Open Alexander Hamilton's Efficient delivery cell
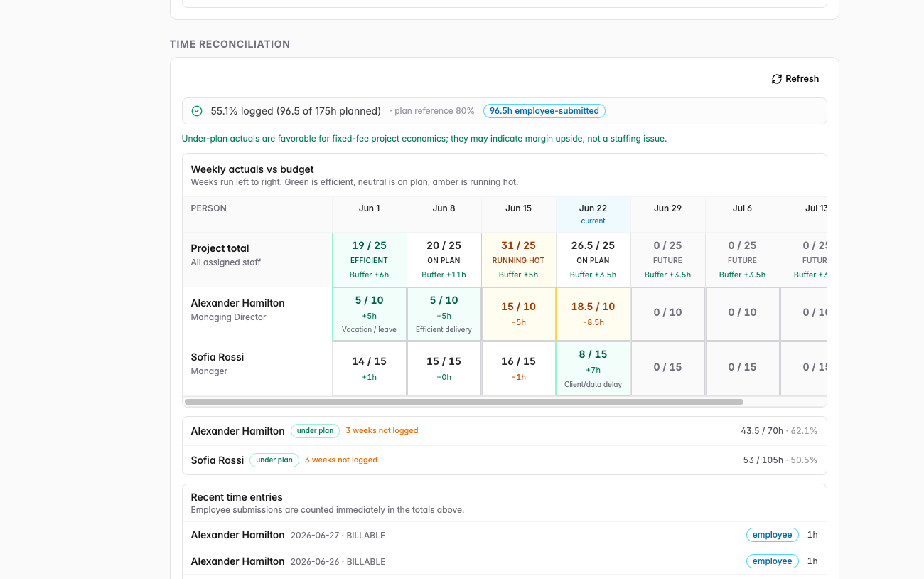924x579 pixels. pos(444,314)
